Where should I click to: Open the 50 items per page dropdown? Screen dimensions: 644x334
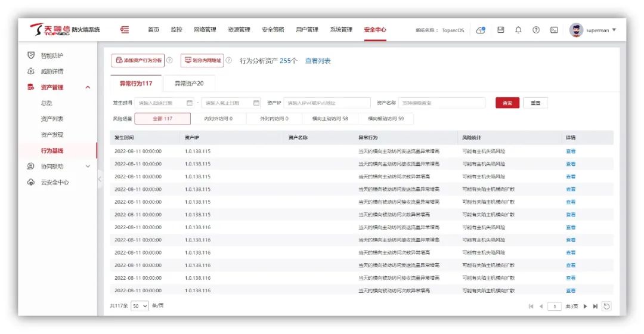click(x=140, y=305)
